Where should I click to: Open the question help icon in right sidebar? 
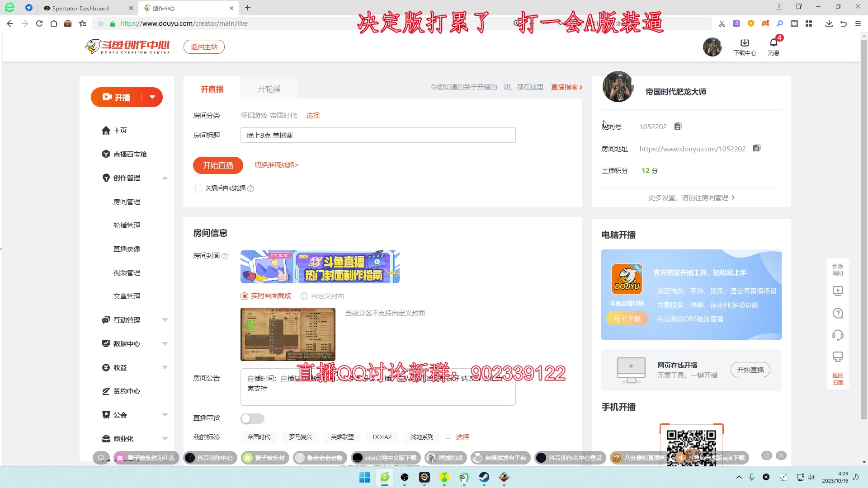click(x=838, y=313)
